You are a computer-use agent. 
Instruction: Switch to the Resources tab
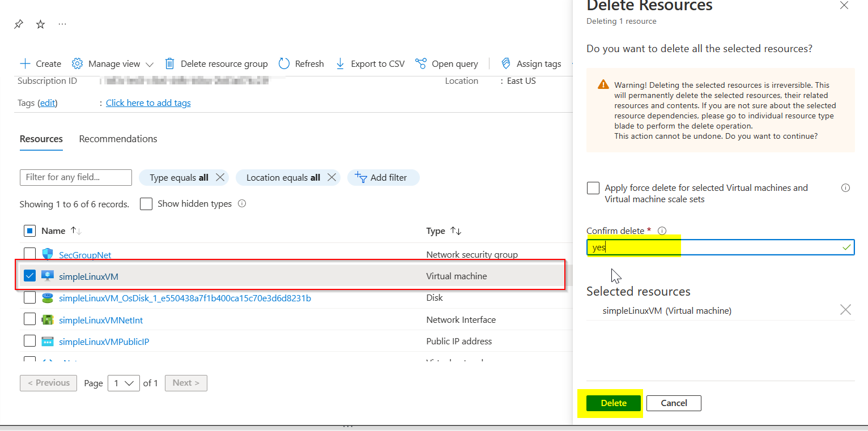(x=41, y=139)
